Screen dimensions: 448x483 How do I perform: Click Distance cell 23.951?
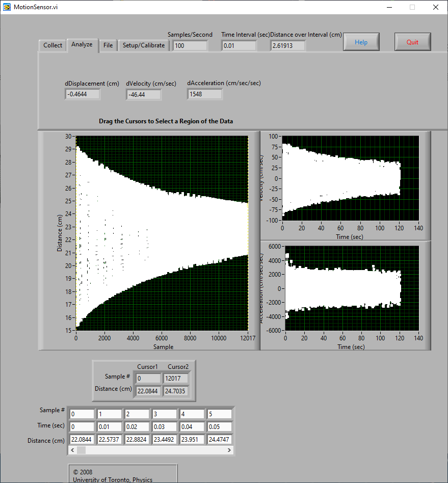click(x=192, y=440)
